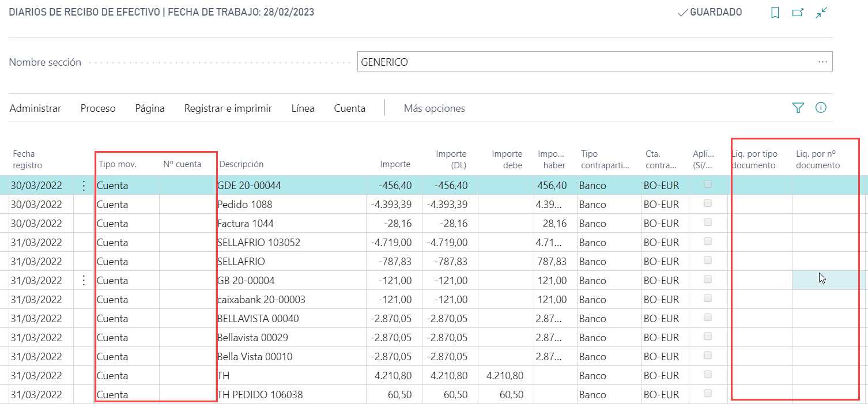868x404 pixels.
Task: Open the filter pane funnel icon
Action: (x=798, y=108)
